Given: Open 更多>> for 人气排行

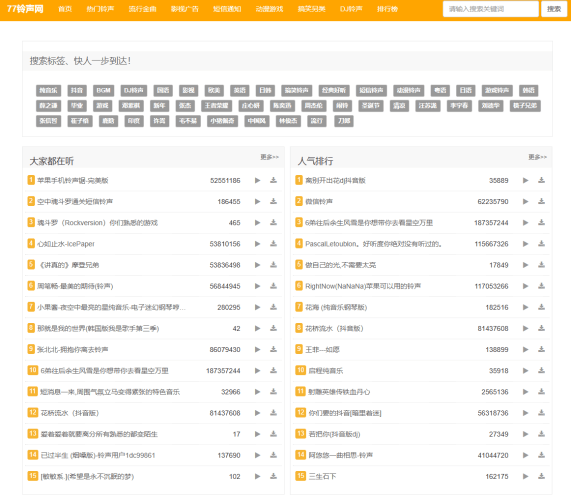Looking at the screenshot, I should 537,157.
